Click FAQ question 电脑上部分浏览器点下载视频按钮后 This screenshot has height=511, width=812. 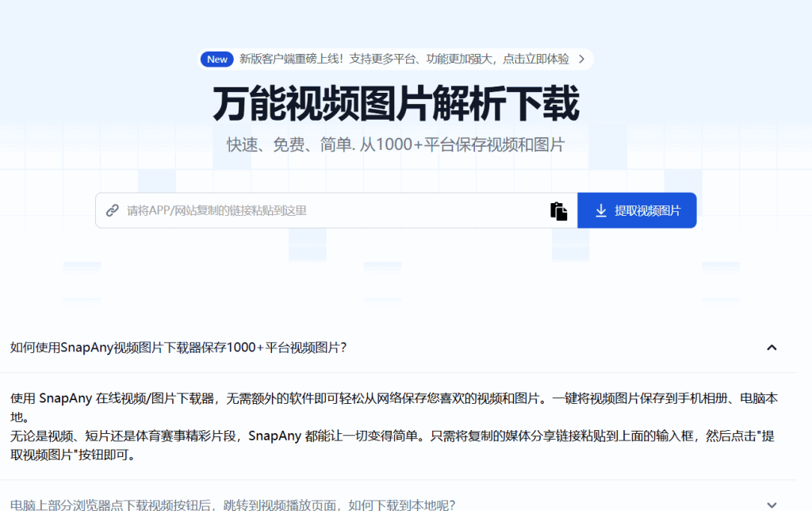(232, 505)
